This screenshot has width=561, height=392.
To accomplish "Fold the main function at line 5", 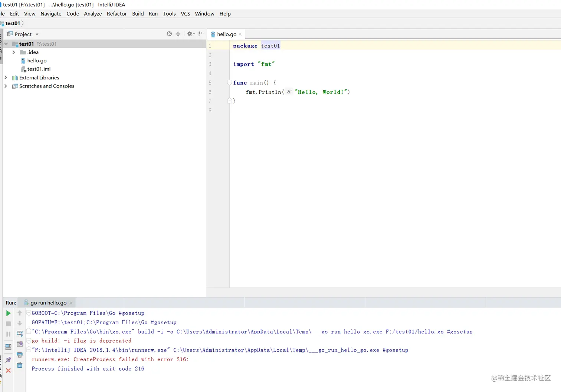I will [230, 83].
